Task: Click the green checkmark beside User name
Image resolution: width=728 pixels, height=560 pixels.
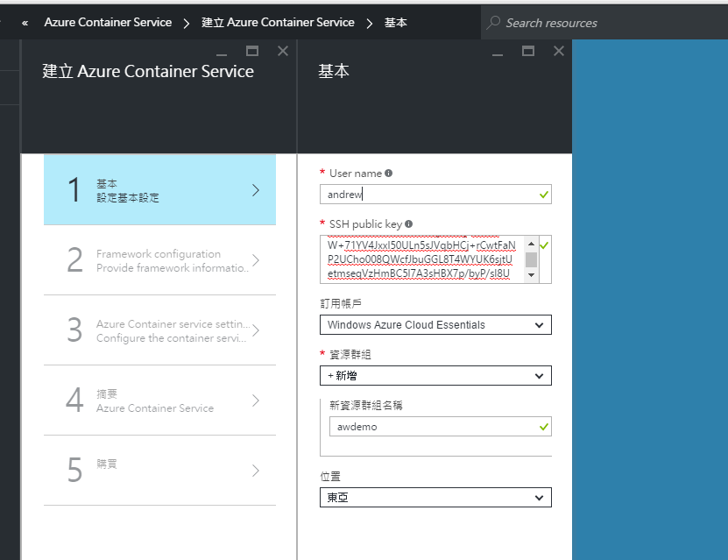Action: [544, 195]
